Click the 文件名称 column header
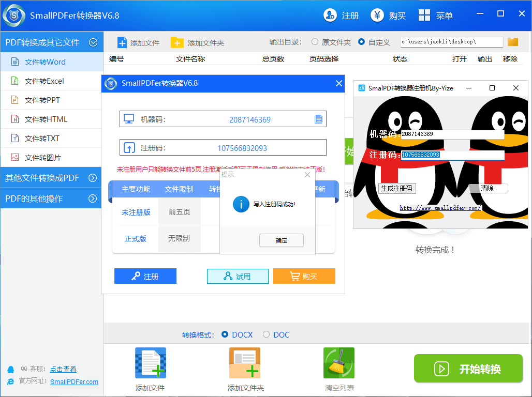The image size is (532, 397). click(190, 58)
